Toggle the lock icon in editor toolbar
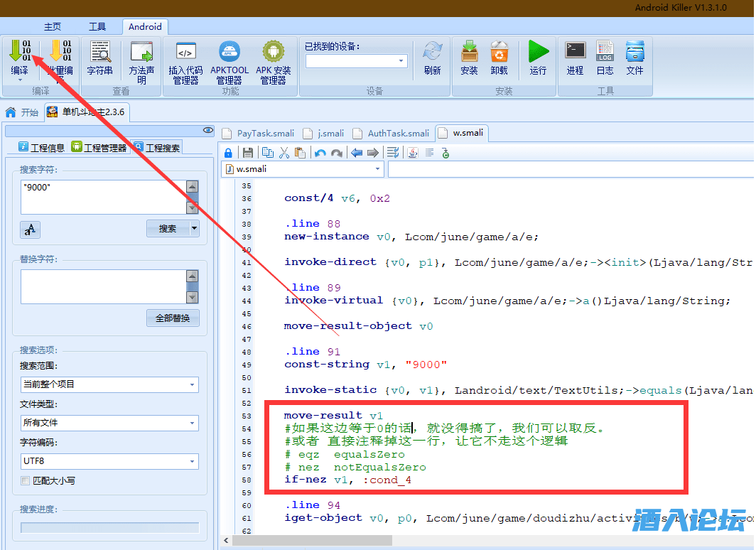Image resolution: width=756 pixels, height=550 pixels. click(x=228, y=152)
